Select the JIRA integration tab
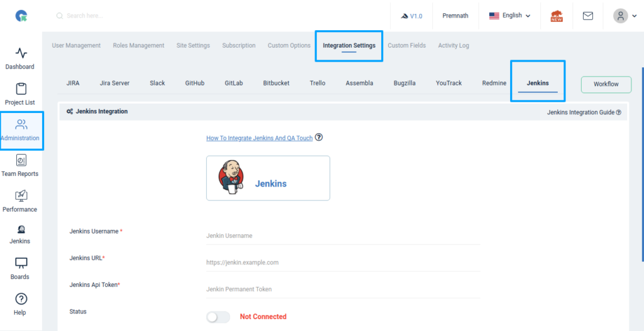The image size is (644, 331). [x=73, y=83]
